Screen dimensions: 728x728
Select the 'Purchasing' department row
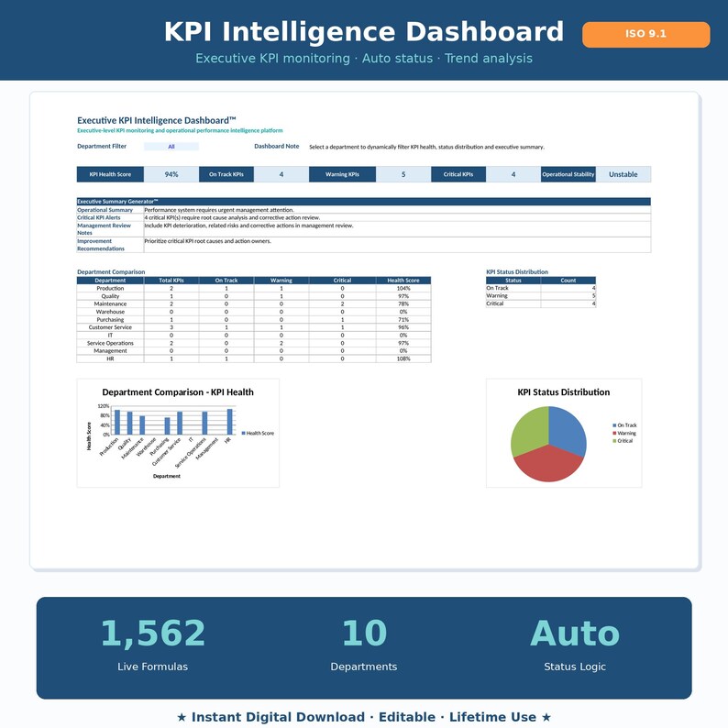pos(253,320)
